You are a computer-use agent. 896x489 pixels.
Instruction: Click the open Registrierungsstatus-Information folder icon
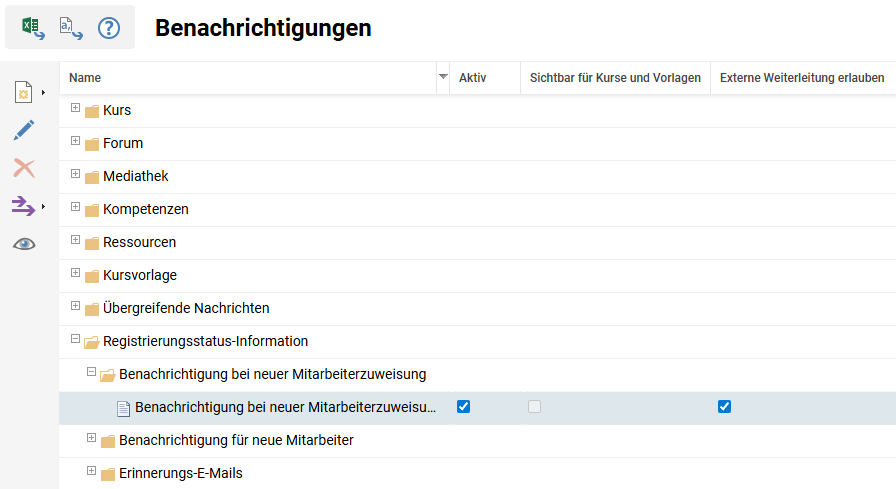[x=92, y=343]
